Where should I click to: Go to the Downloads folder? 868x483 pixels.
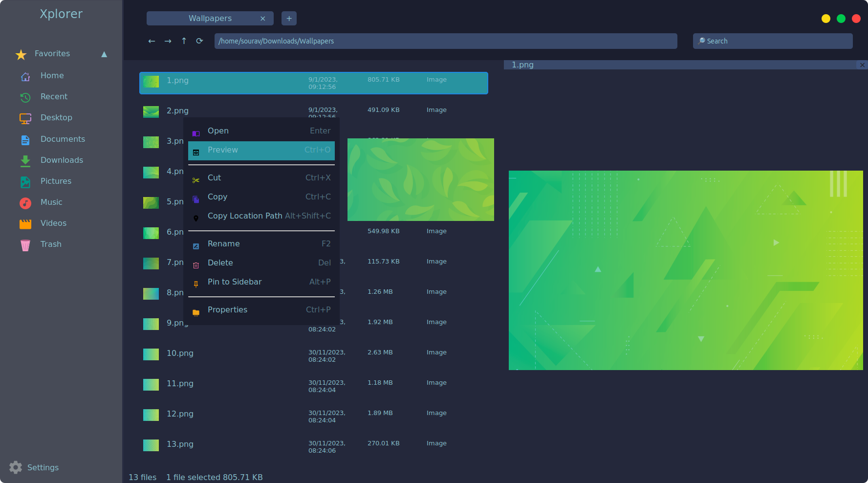(62, 160)
